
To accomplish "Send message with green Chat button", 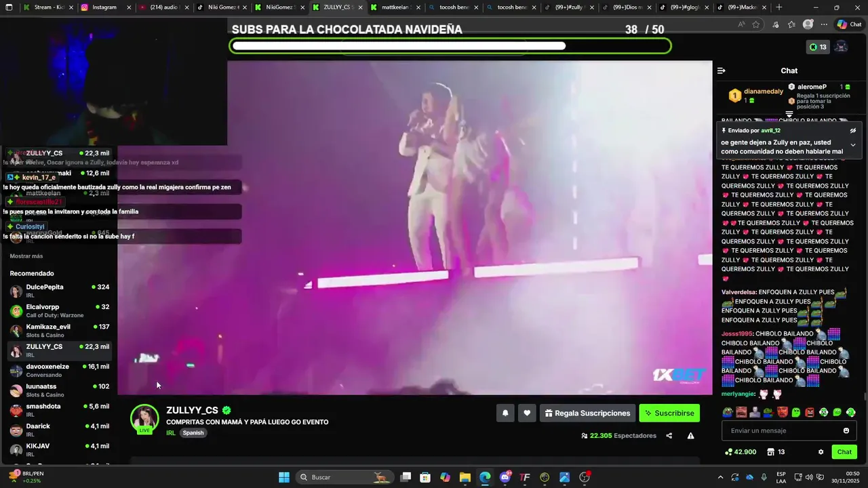I will tap(844, 452).
